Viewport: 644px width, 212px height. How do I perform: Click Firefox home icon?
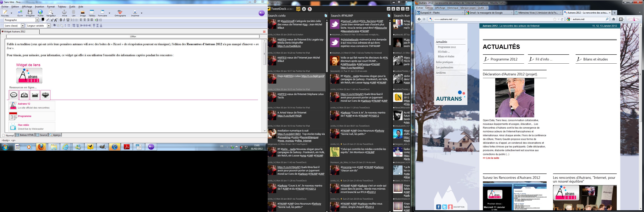[x=613, y=19]
